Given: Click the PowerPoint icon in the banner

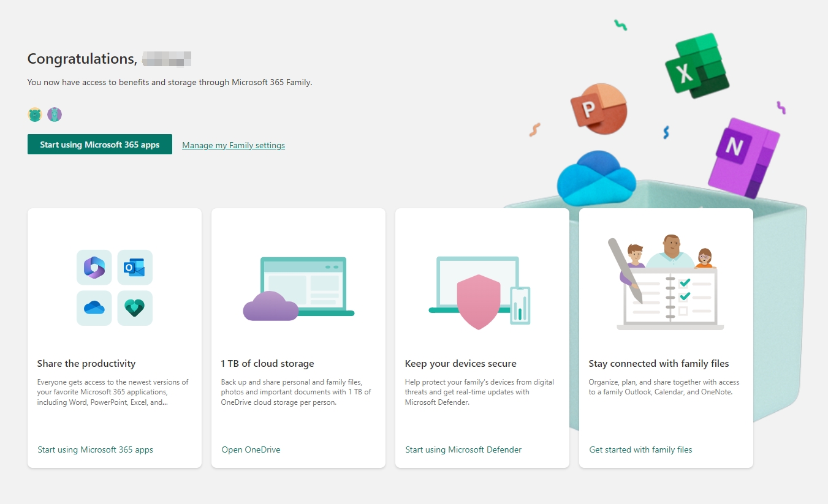Looking at the screenshot, I should [x=598, y=109].
